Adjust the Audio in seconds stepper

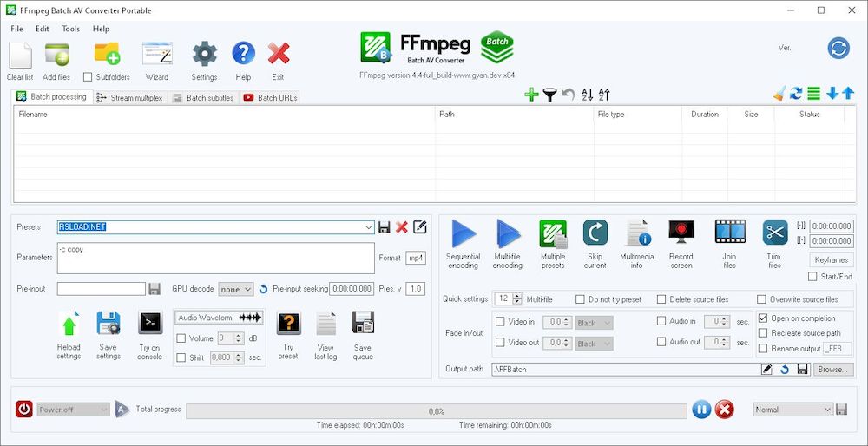point(726,321)
